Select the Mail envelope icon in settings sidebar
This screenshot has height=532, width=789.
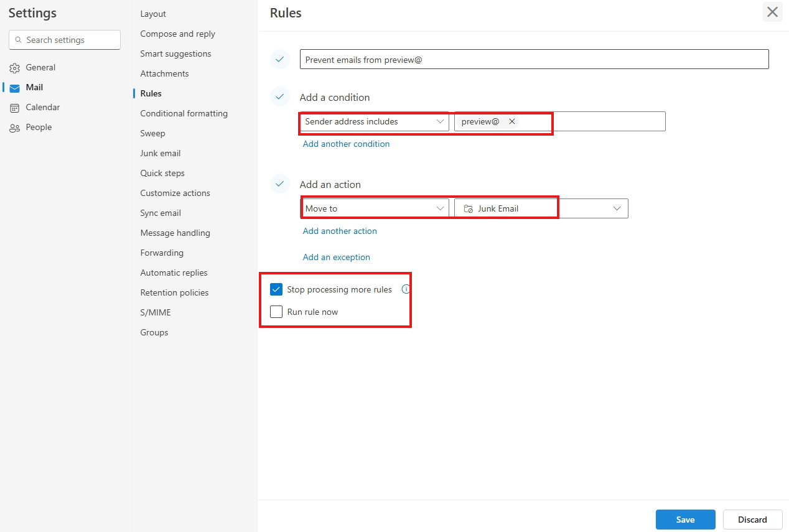[14, 87]
